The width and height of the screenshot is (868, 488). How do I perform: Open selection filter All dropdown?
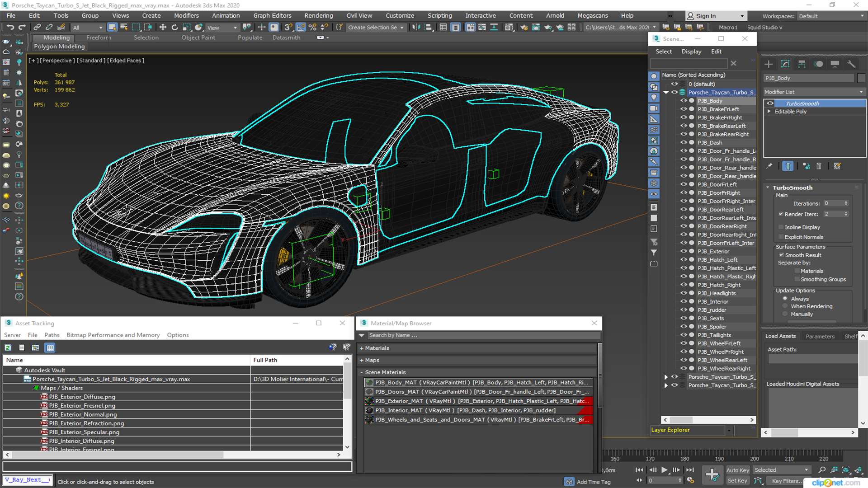click(x=88, y=28)
